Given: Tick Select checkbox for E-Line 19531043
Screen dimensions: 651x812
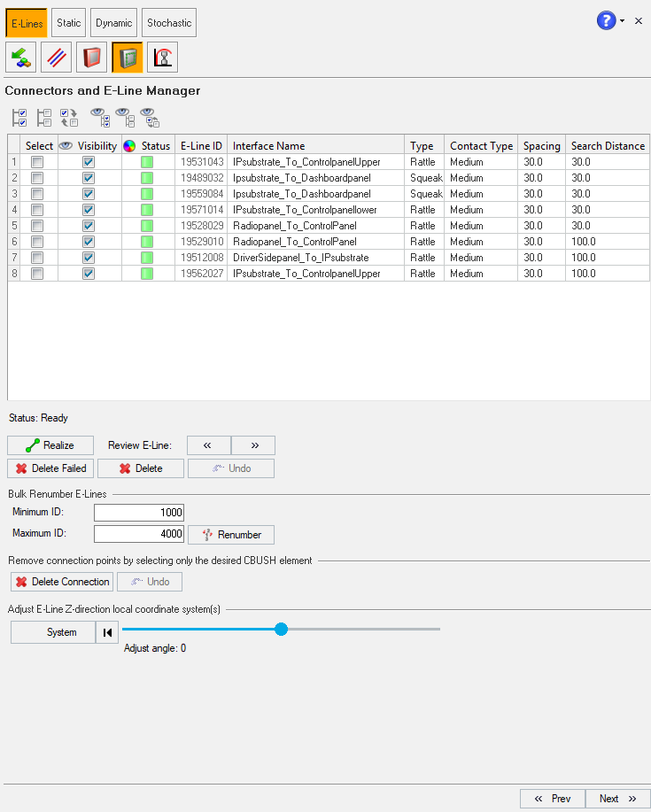Looking at the screenshot, I should point(37,162).
